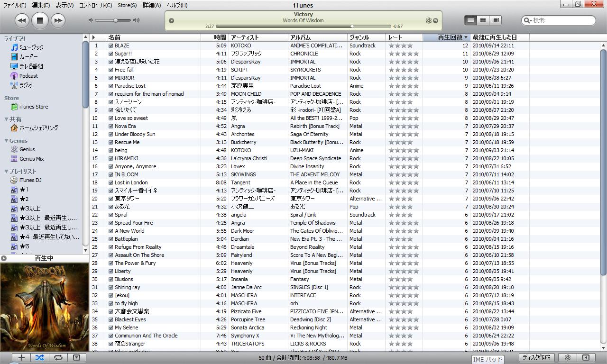The width and height of the screenshot is (607, 364).
Task: Toggle sort order on 再生回数 column
Action: (x=446, y=37)
